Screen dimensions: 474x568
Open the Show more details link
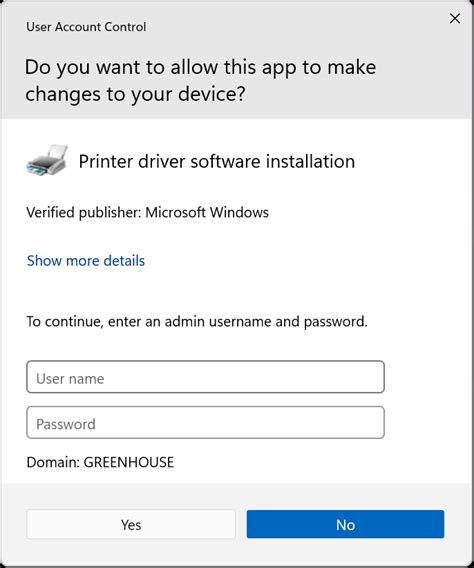point(86,260)
